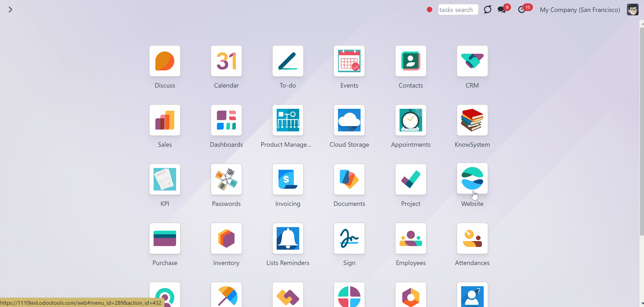Open the user avatar menu

click(632, 9)
